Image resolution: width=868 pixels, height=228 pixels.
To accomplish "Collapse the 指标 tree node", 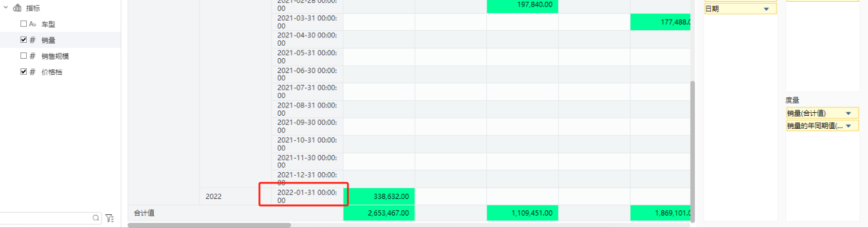I will click(5, 8).
